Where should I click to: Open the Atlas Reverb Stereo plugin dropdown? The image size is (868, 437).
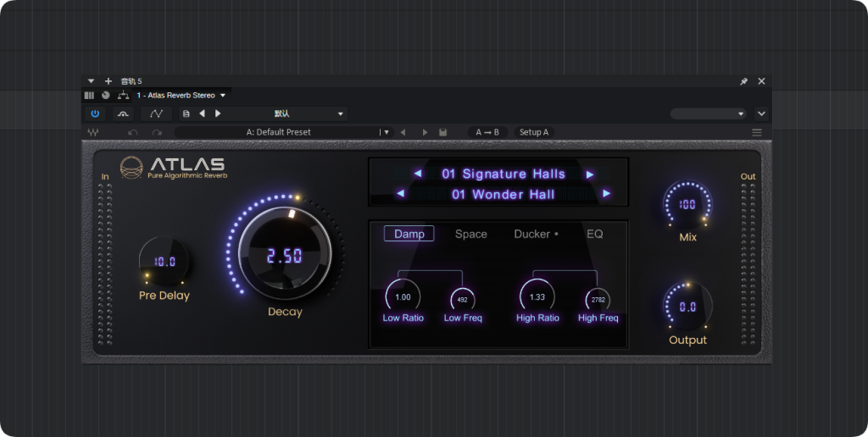click(x=181, y=95)
